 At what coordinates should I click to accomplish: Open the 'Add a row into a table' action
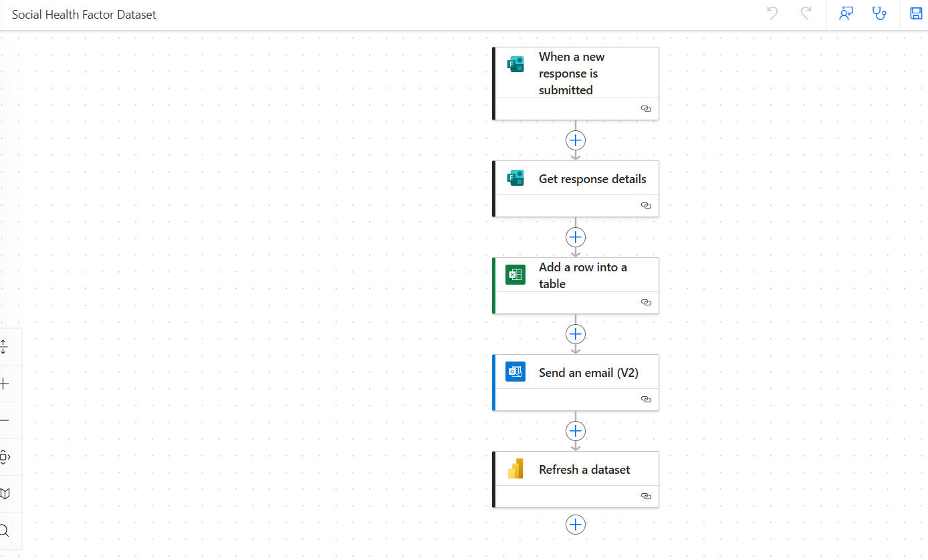click(582, 275)
